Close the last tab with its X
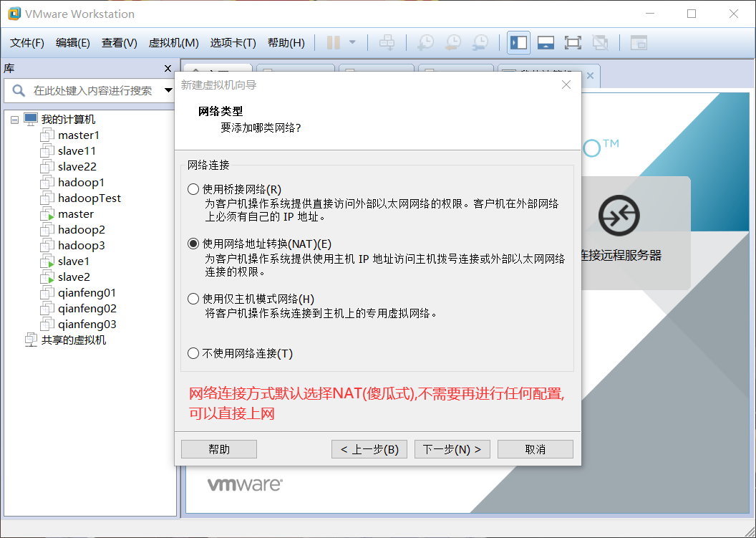The width and height of the screenshot is (756, 538). coord(590,76)
